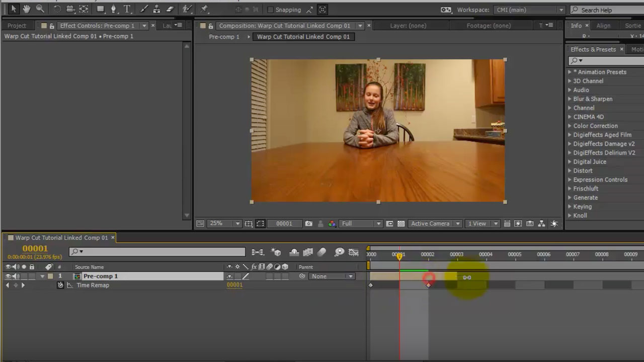Select the Clone Stamp tool
Viewport: 644px width, 362px height.
point(157,9)
